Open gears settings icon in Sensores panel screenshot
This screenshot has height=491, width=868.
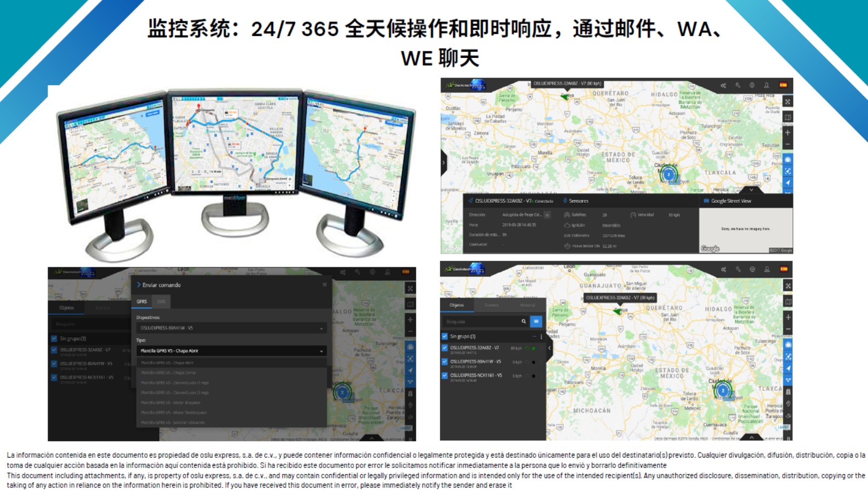[x=724, y=85]
